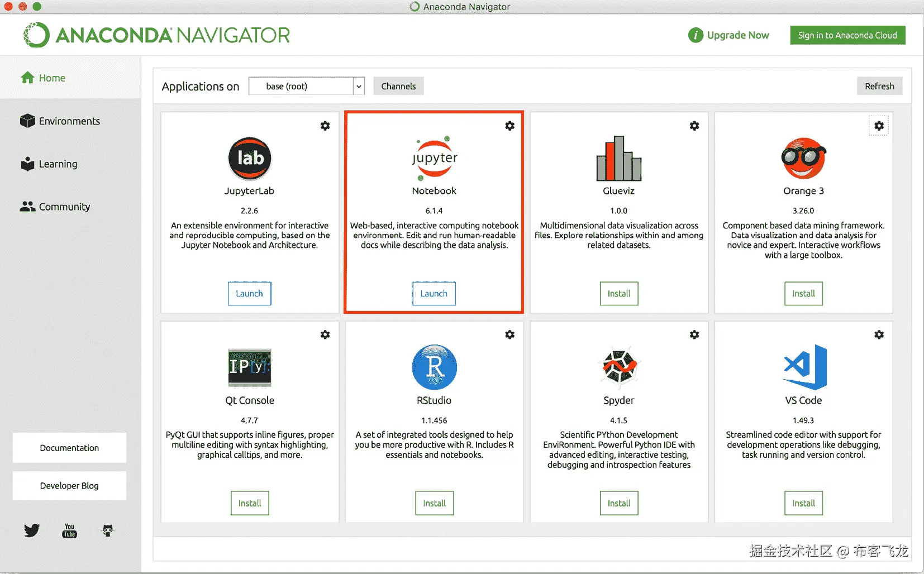Click the Jupyter Notebook logo
924x574 pixels.
click(434, 159)
